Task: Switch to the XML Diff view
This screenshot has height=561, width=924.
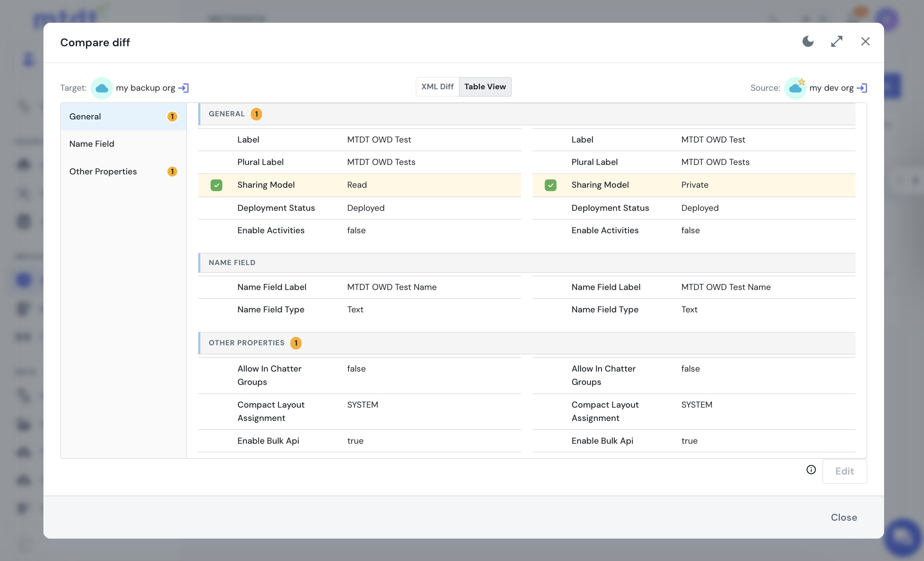Action: (x=437, y=86)
